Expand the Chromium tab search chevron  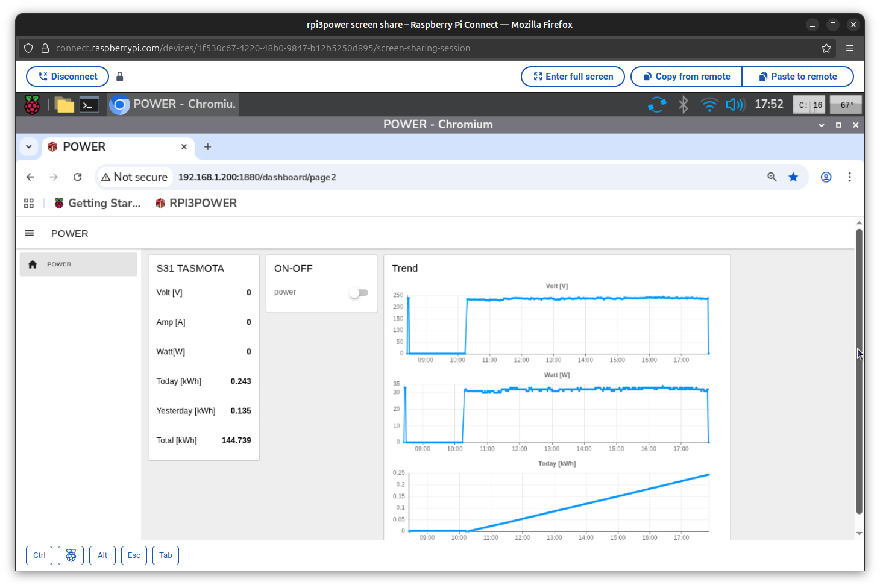[x=28, y=147]
